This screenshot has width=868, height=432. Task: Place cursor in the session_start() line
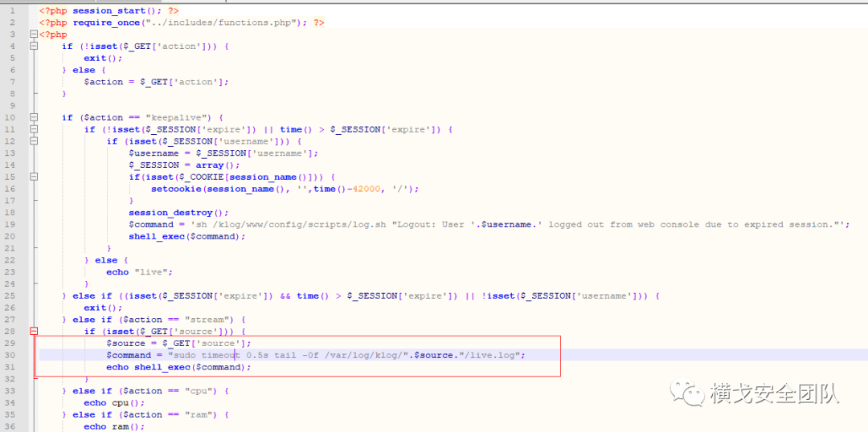(109, 10)
